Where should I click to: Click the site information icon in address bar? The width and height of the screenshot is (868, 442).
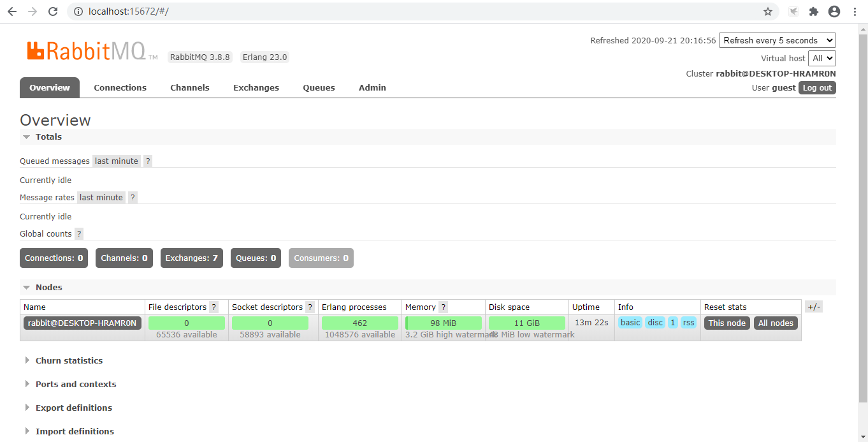[x=78, y=11]
